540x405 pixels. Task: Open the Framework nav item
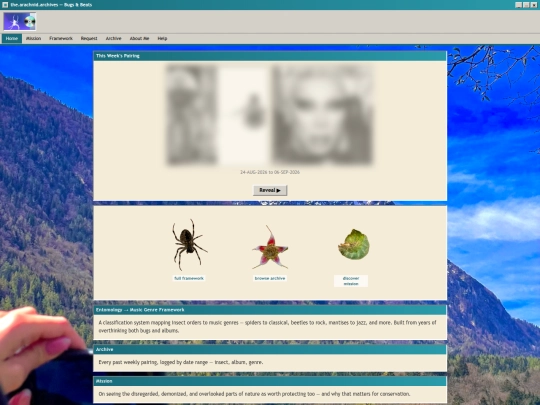pyautogui.click(x=61, y=38)
